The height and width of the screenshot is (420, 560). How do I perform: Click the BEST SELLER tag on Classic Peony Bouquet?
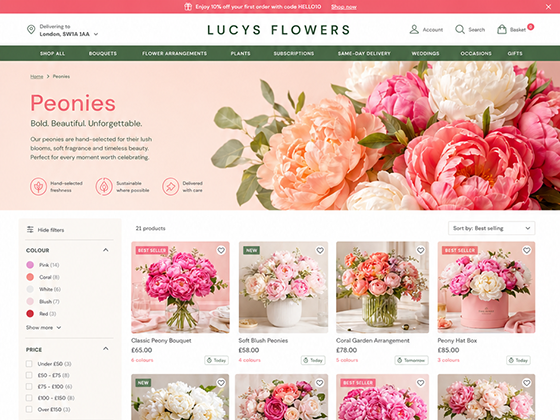(152, 250)
